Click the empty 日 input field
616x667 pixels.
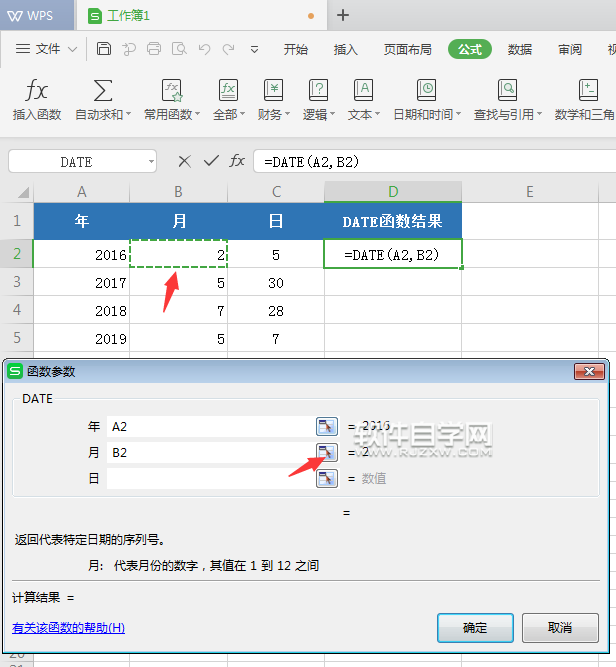pos(211,478)
